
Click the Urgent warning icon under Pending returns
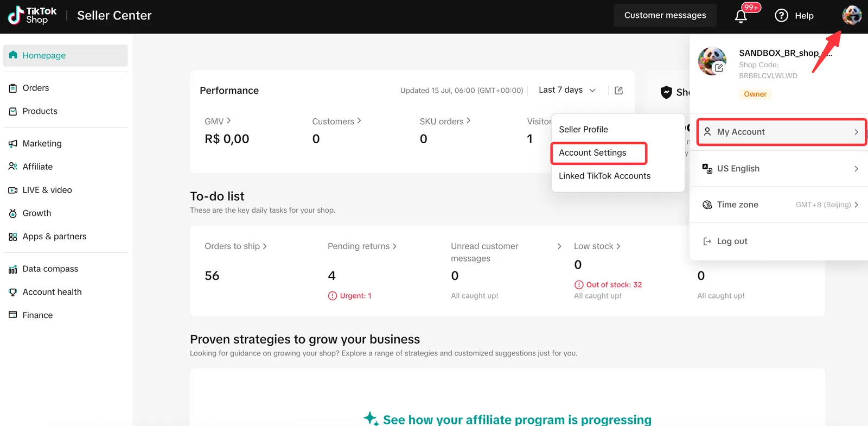tap(333, 296)
